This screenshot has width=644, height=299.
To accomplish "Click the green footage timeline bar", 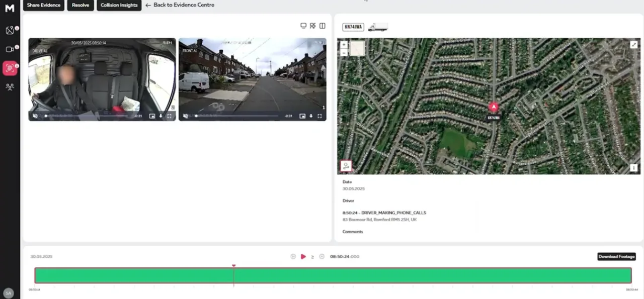I will point(333,275).
